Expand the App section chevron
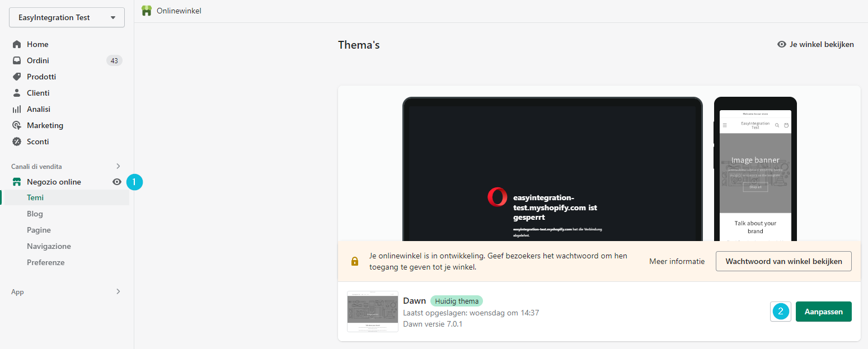The width and height of the screenshot is (868, 349). (118, 291)
